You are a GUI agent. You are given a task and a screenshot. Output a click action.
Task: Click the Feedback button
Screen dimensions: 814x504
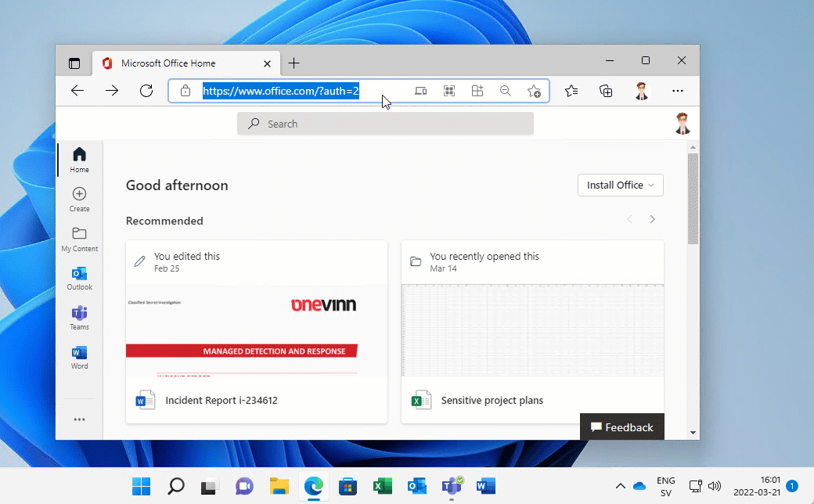(621, 427)
